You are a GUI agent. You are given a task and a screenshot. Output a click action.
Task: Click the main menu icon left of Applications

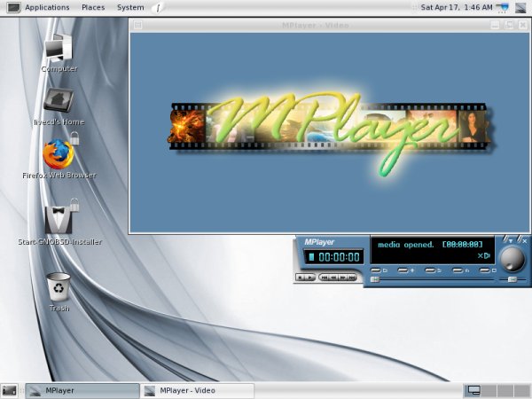pos(13,7)
